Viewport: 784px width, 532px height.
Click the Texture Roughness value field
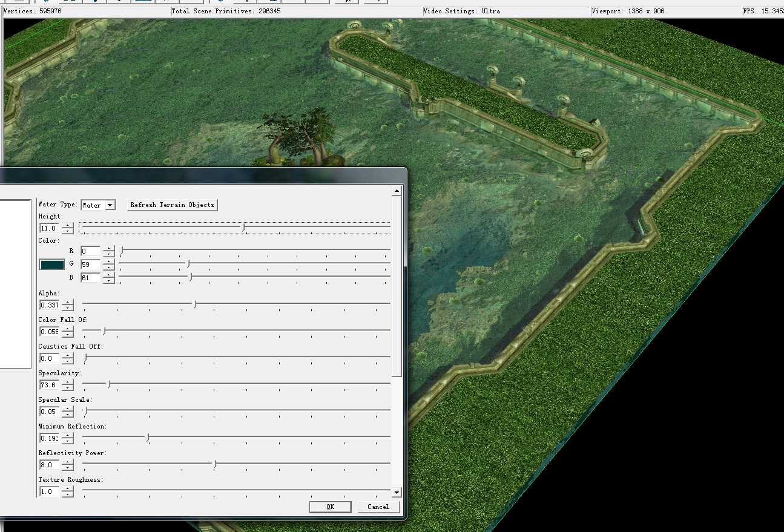point(49,491)
